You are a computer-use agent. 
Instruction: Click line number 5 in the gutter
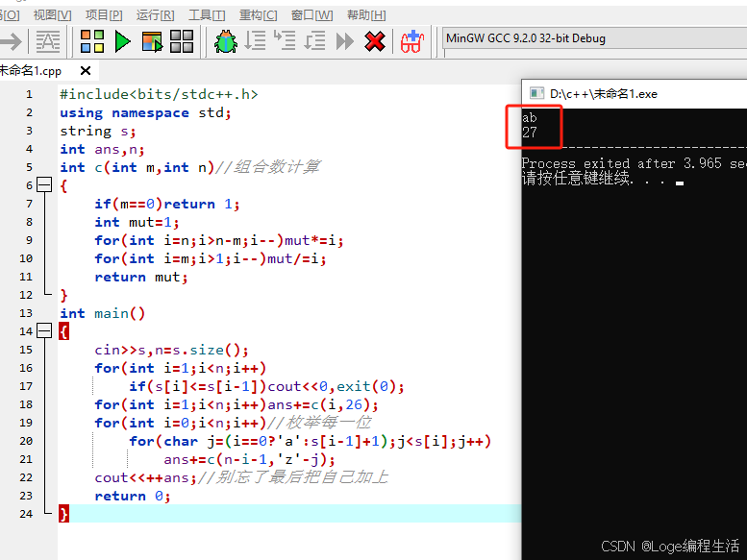click(29, 167)
